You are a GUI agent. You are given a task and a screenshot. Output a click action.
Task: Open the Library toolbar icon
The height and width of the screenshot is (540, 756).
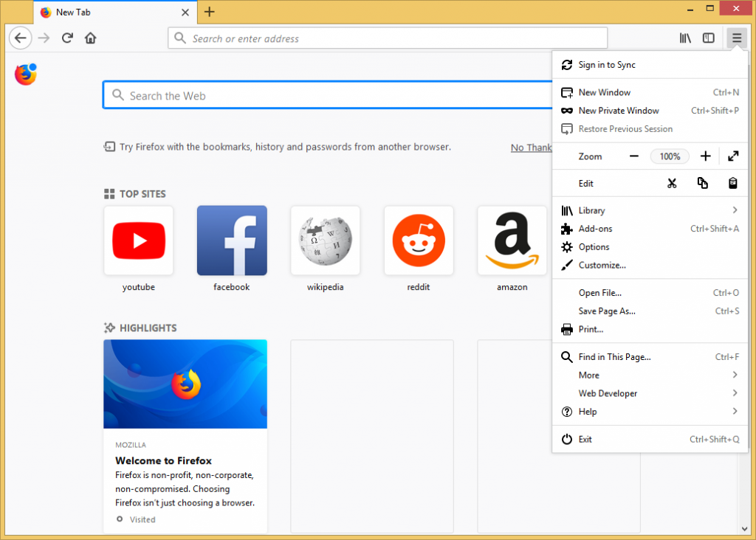(x=685, y=38)
